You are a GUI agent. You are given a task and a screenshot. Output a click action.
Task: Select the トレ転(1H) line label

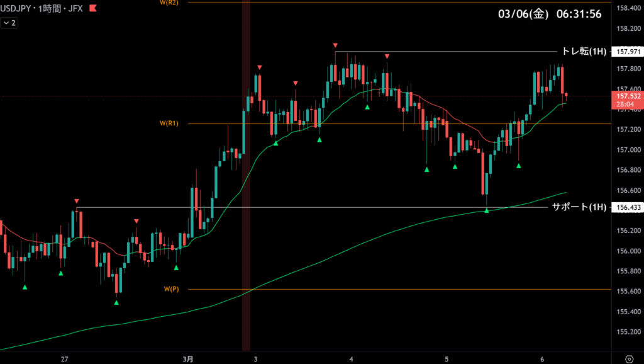click(584, 52)
